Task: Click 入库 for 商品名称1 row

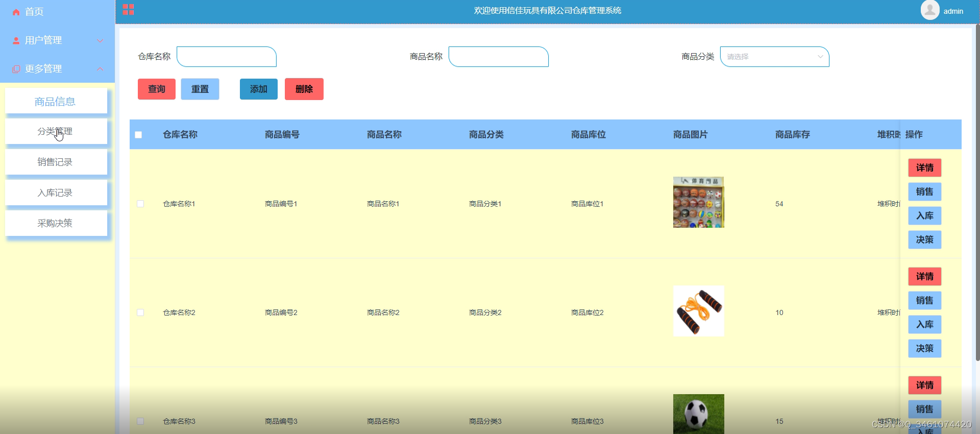Action: tap(924, 215)
